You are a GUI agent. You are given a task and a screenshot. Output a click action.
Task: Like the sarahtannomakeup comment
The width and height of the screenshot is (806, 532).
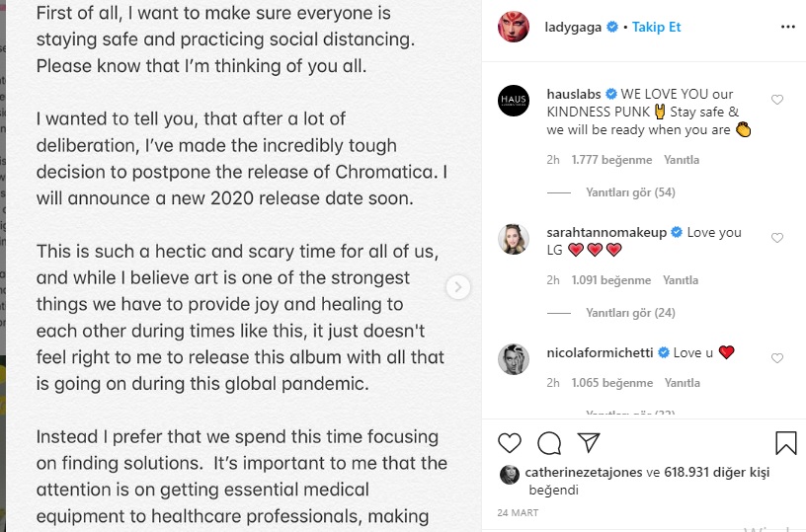776,238
